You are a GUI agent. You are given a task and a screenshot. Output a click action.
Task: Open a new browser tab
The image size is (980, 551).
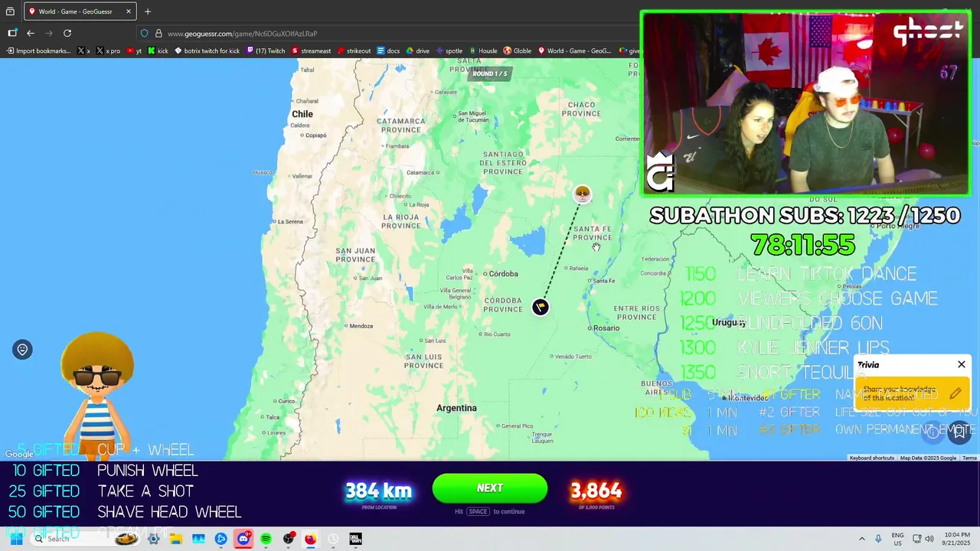148,11
